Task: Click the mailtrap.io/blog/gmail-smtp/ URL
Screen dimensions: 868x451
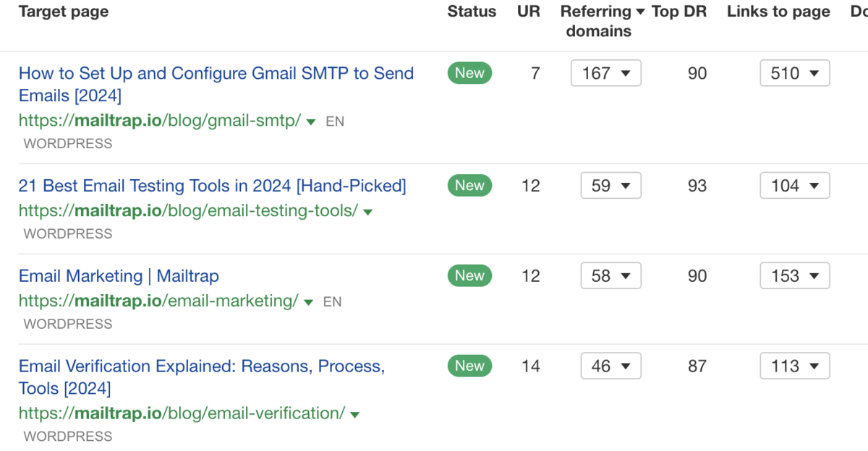Action: 160,121
